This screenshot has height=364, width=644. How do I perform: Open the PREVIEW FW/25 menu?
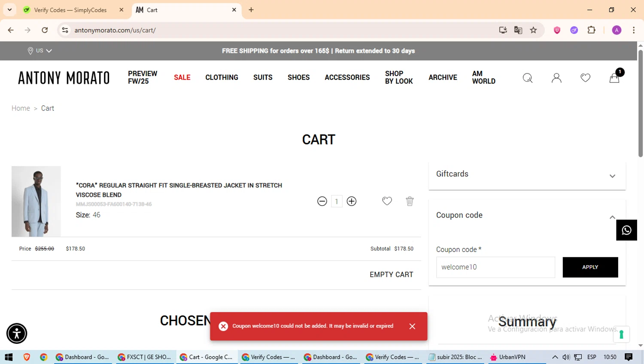[143, 77]
